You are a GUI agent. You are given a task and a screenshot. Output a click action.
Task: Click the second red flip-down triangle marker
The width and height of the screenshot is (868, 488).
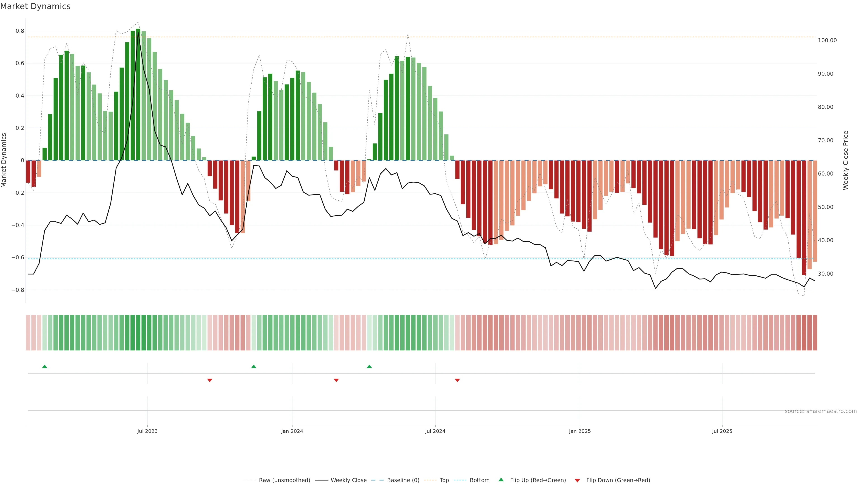(336, 380)
